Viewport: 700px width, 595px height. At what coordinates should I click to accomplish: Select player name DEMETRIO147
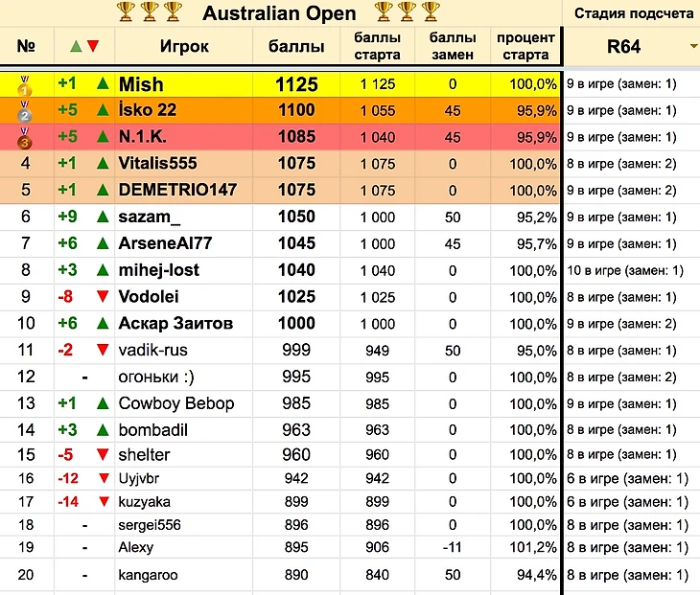177,191
